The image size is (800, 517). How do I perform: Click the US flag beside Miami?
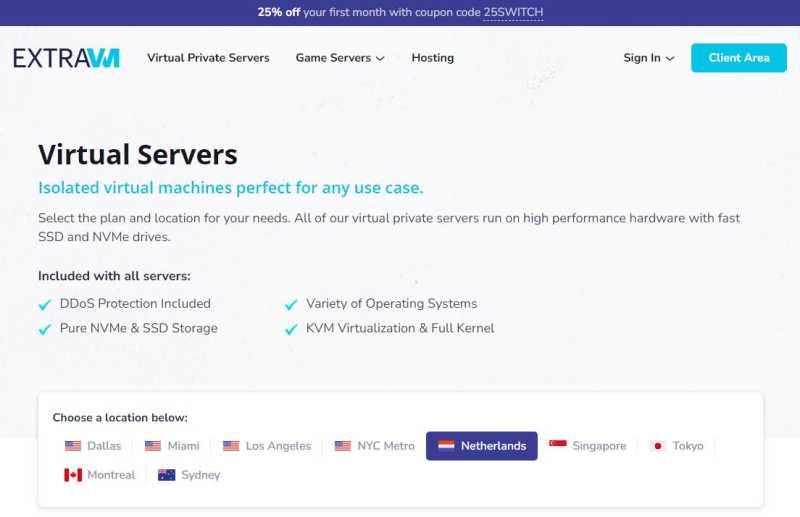(x=153, y=446)
